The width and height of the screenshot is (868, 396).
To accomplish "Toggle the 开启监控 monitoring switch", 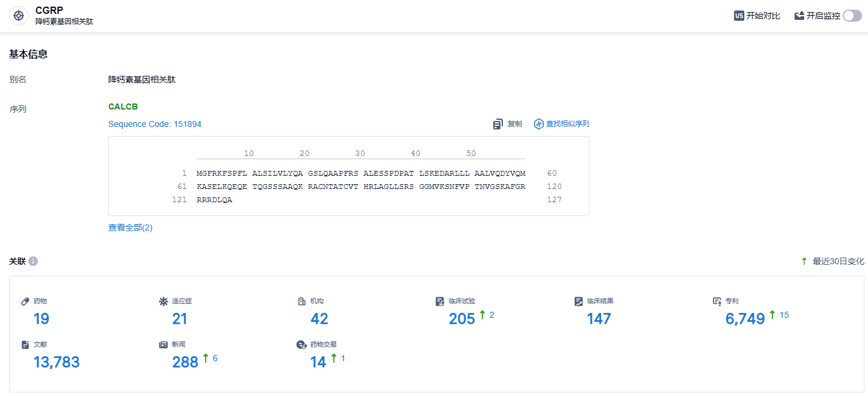I will 852,16.
